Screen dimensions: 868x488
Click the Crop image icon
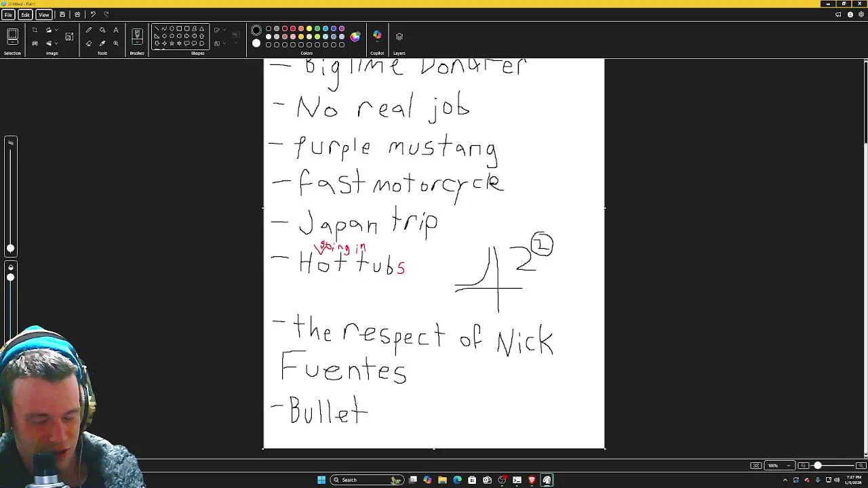pyautogui.click(x=35, y=30)
